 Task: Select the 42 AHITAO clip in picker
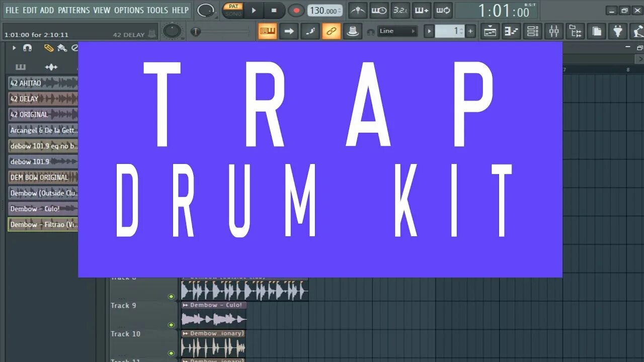pyautogui.click(x=43, y=83)
